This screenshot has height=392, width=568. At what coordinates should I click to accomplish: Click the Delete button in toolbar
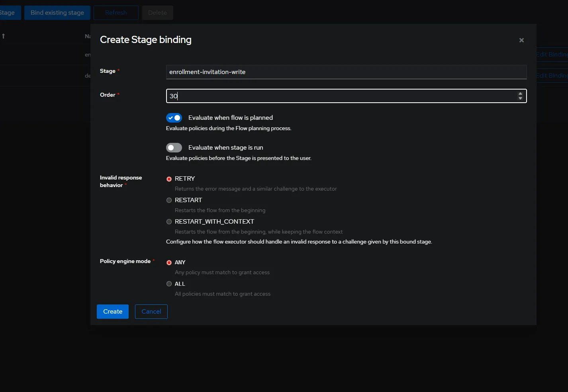pos(157,13)
